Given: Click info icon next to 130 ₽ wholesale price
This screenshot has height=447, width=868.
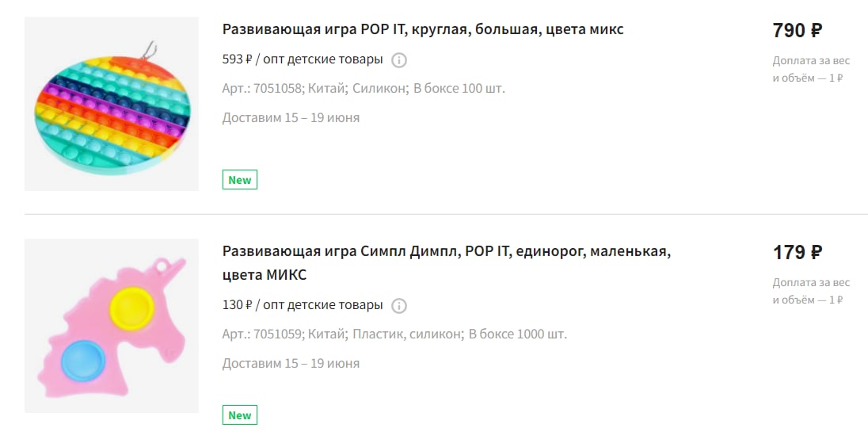Looking at the screenshot, I should click(x=399, y=306).
